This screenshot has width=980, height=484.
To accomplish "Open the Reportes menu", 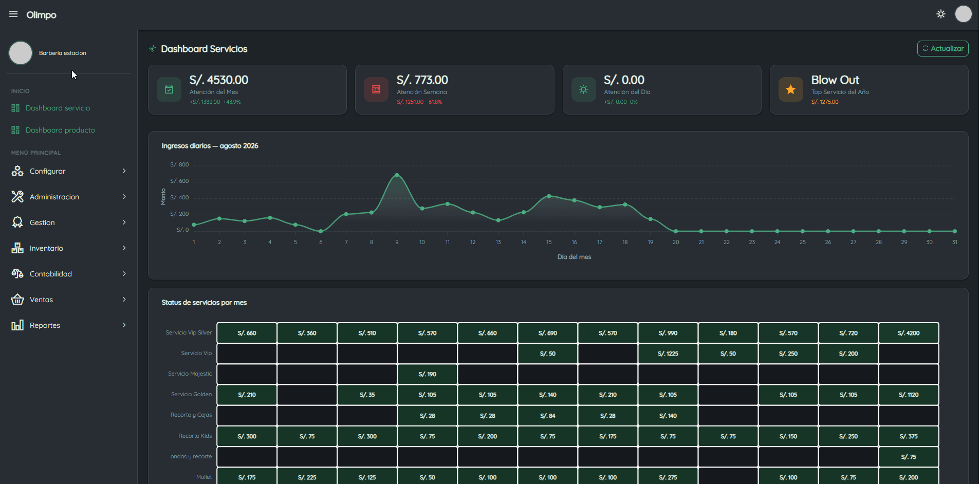I will tap(69, 325).
